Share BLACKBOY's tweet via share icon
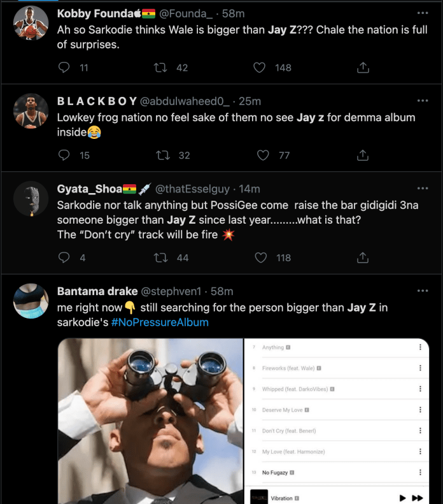This screenshot has width=443, height=504. point(363,155)
